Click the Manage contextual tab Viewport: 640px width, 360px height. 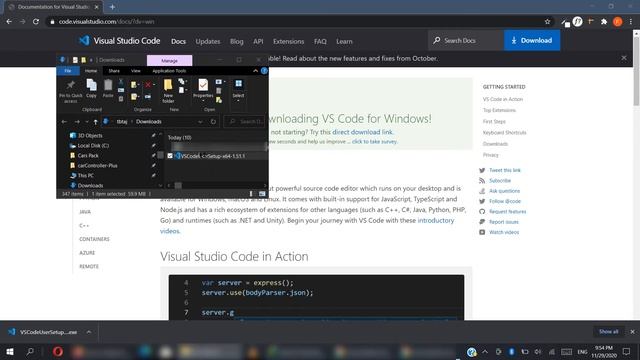(x=169, y=60)
